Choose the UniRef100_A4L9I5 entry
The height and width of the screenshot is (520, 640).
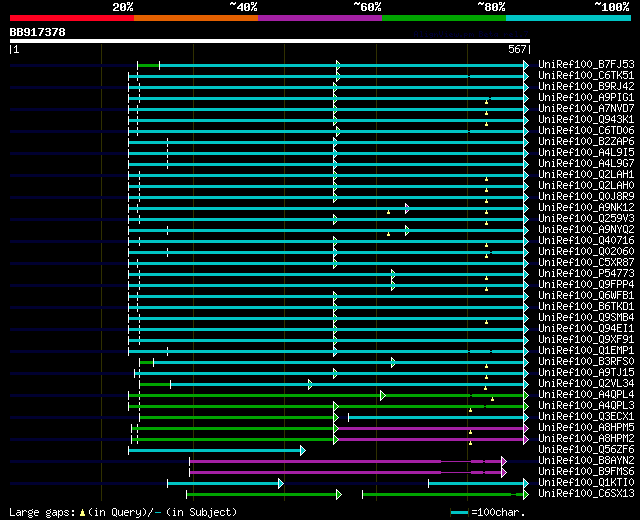point(586,153)
